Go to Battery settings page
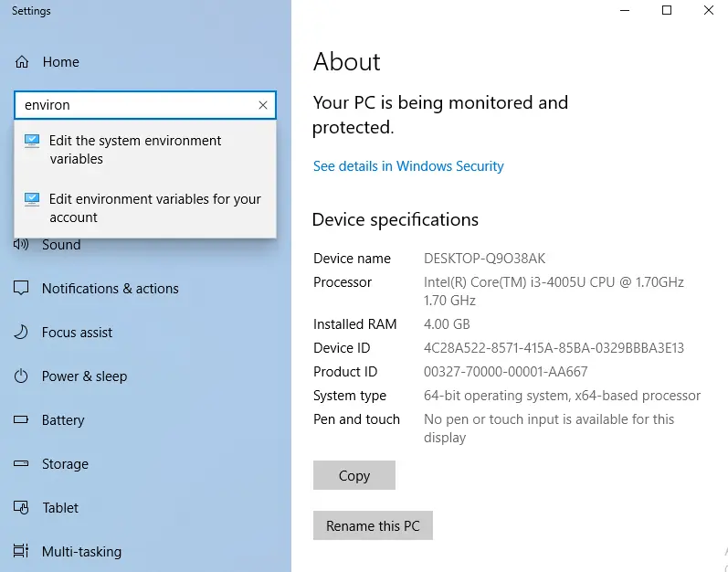The image size is (728, 572). click(63, 420)
